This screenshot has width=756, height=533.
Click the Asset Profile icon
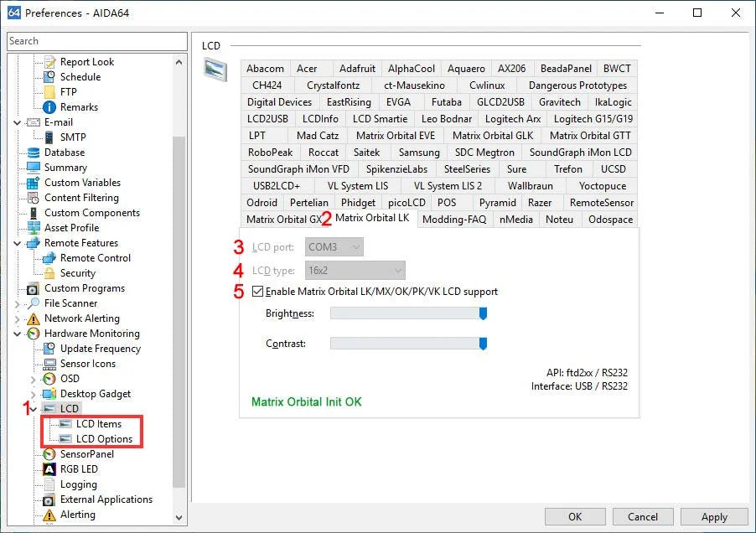34,227
